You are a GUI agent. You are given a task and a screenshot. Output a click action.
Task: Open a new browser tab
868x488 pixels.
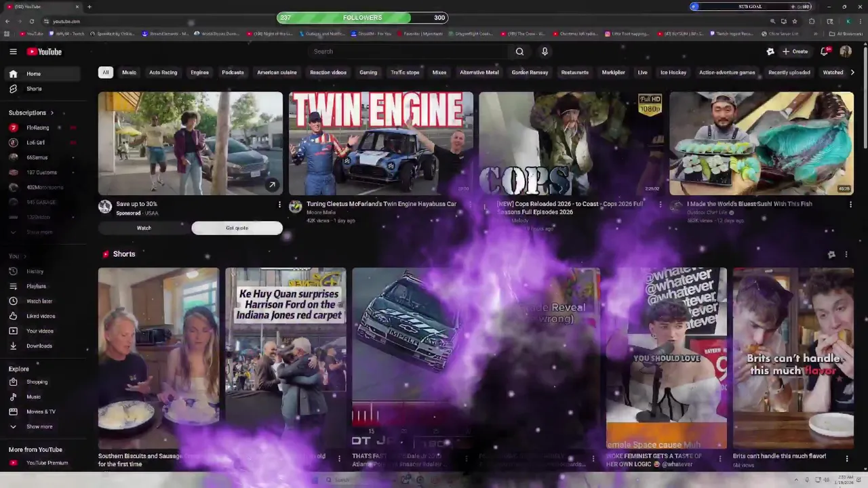click(89, 7)
